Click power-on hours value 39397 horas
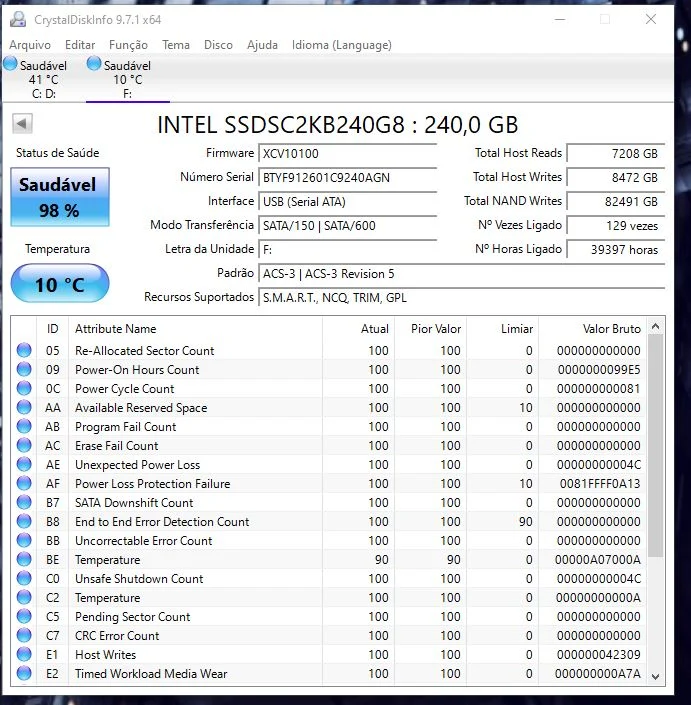Image resolution: width=691 pixels, height=705 pixels. pyautogui.click(x=616, y=250)
